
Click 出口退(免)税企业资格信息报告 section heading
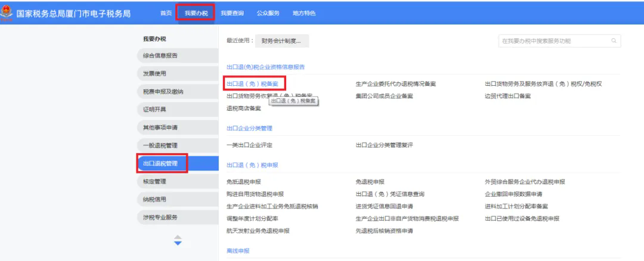click(266, 67)
